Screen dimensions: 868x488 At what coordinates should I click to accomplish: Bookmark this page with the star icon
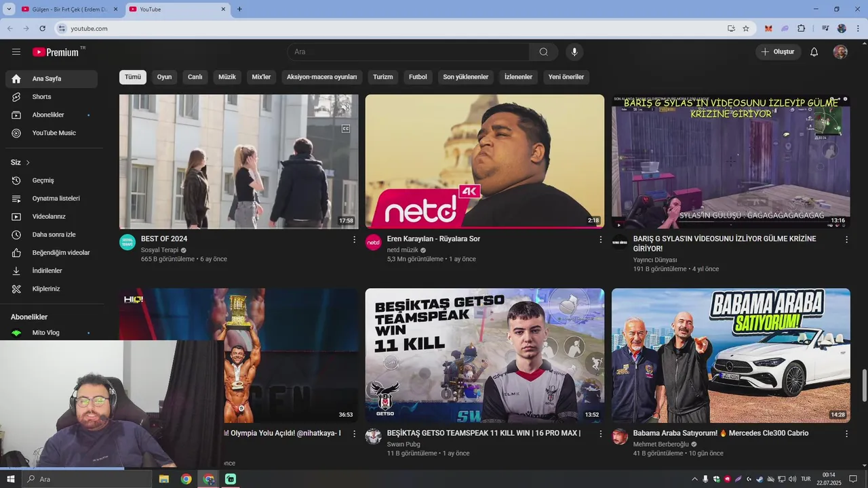click(x=746, y=28)
